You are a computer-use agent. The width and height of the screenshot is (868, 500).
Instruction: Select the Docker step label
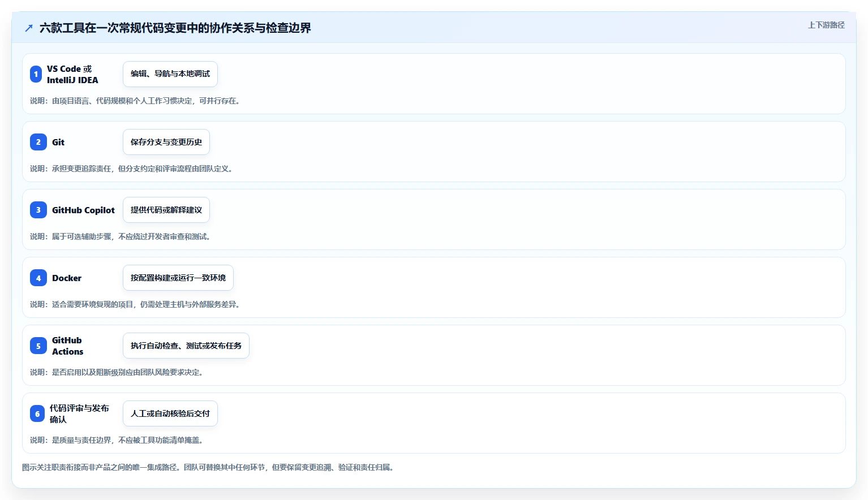pyautogui.click(x=67, y=278)
